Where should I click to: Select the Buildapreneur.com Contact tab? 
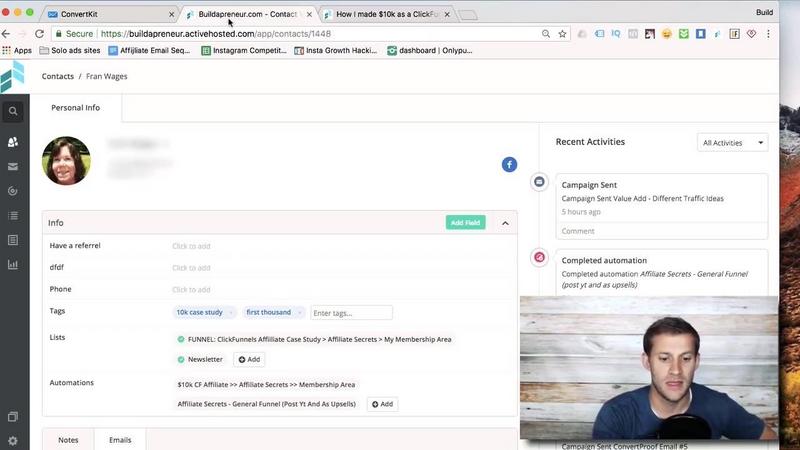click(x=247, y=14)
